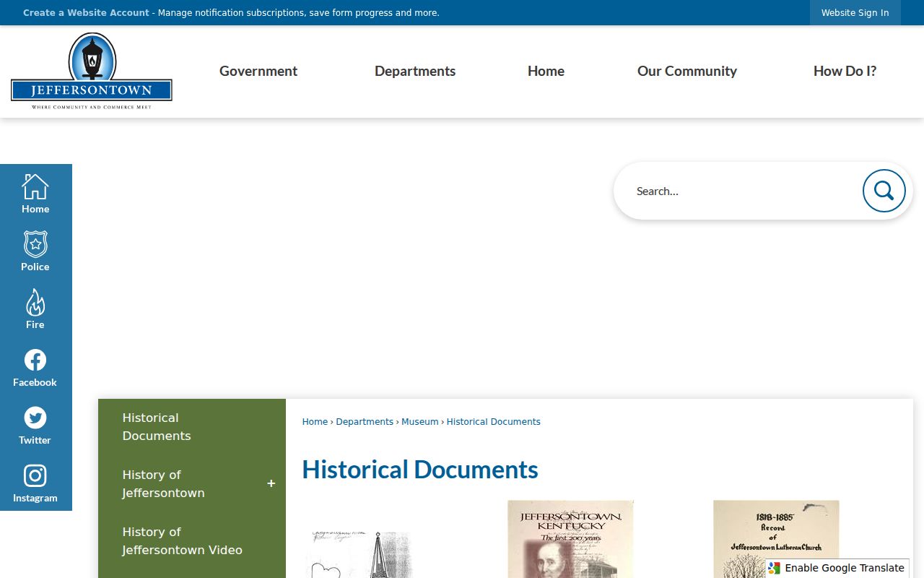Click Website Sign In button

point(855,13)
